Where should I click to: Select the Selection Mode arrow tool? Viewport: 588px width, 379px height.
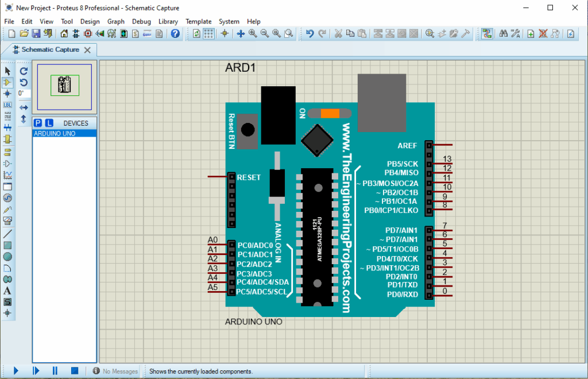7,71
